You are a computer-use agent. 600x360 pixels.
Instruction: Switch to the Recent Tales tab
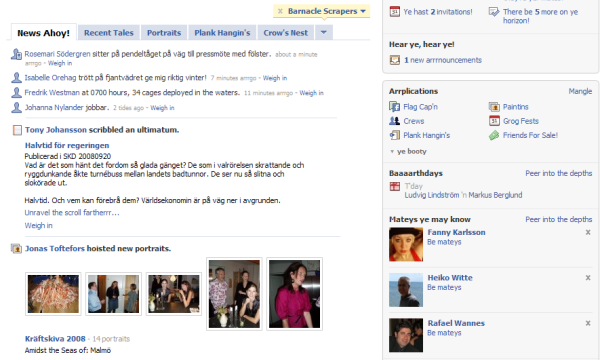point(109,33)
